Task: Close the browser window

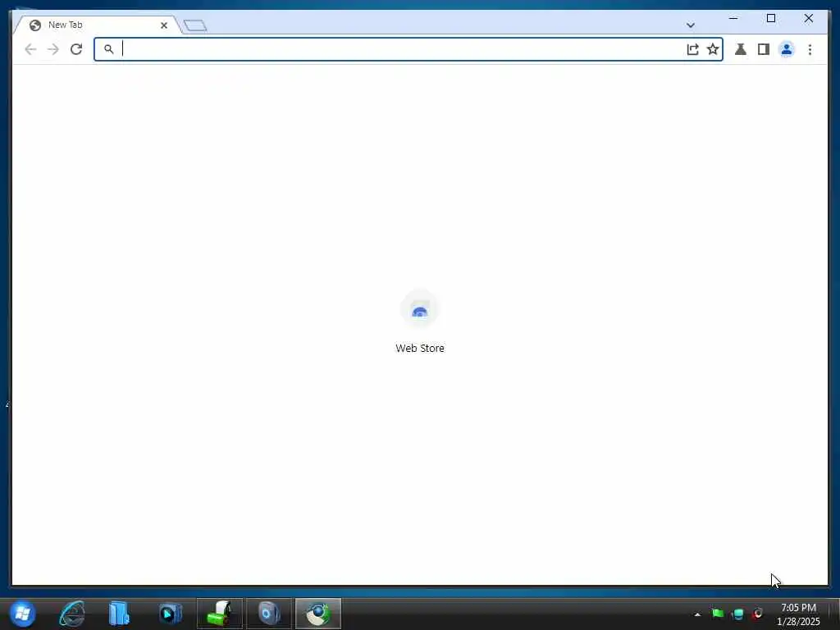Action: [808, 18]
